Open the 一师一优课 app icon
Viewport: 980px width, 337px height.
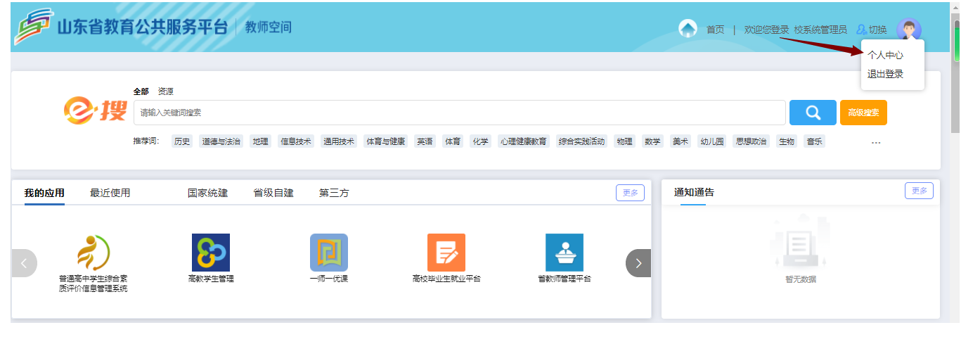(x=329, y=253)
